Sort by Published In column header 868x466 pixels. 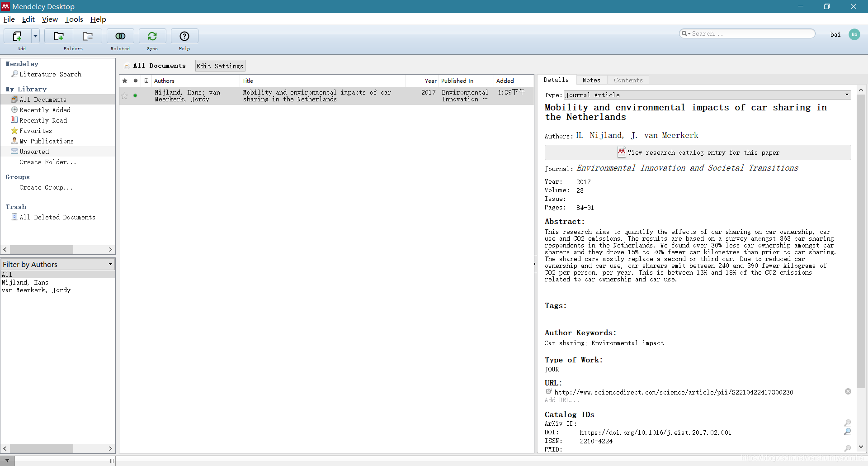[466, 81]
